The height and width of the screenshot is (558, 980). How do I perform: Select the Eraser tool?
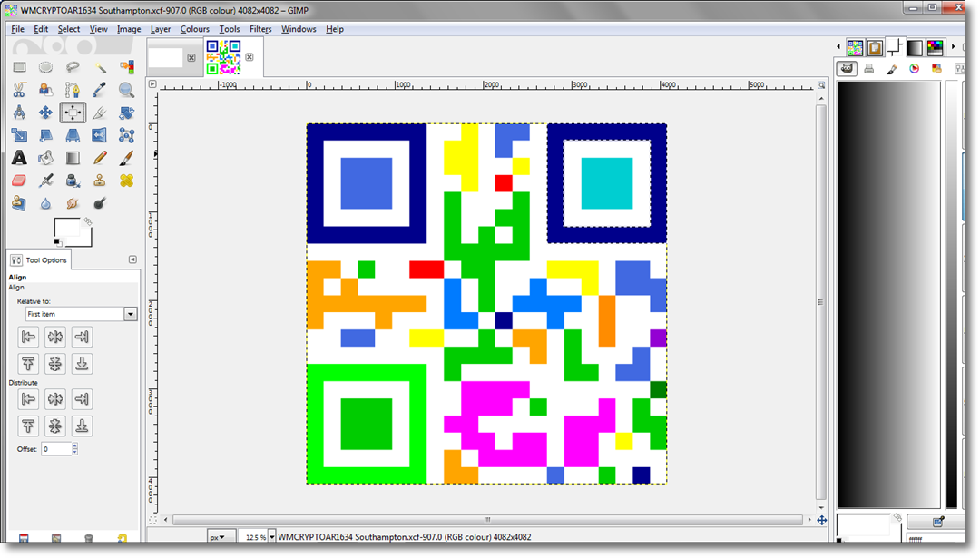pyautogui.click(x=19, y=181)
